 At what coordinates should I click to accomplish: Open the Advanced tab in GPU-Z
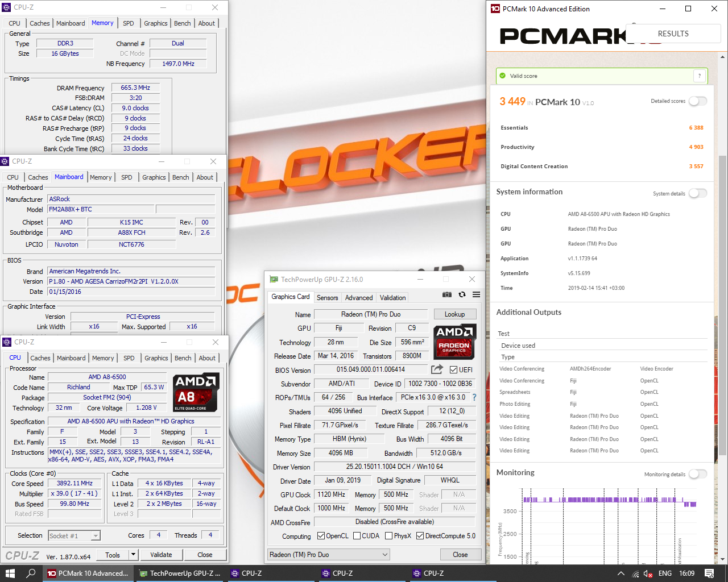point(359,297)
